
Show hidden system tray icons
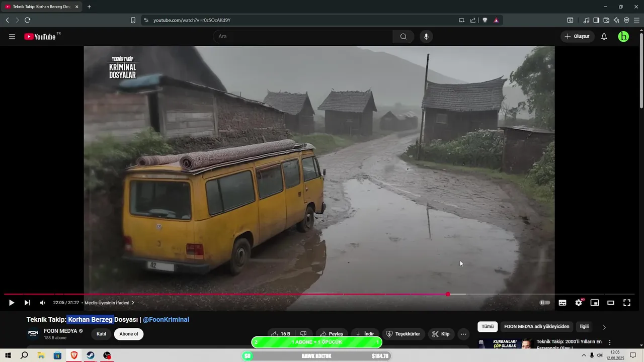coord(584,355)
